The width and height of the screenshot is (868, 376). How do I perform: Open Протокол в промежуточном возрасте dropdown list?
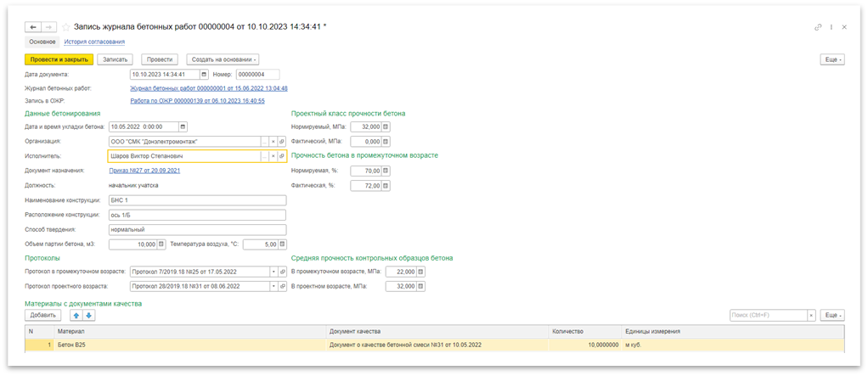pyautogui.click(x=273, y=272)
